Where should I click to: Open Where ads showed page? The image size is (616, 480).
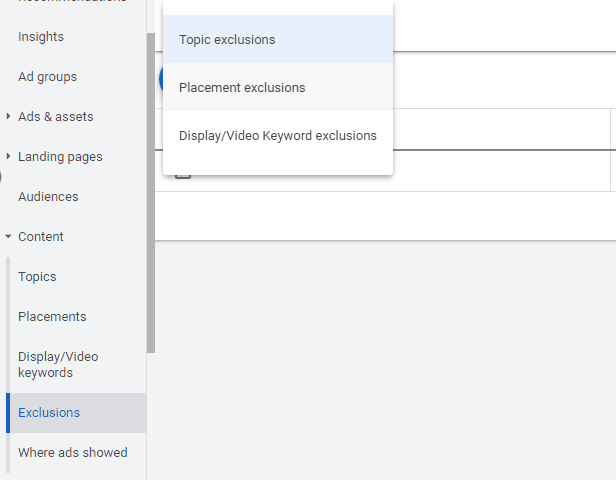(x=72, y=453)
